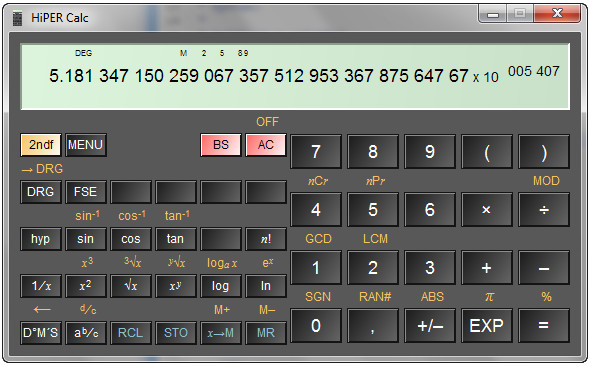Click the digit 1 key
This screenshot has width=591, height=366.
316,268
